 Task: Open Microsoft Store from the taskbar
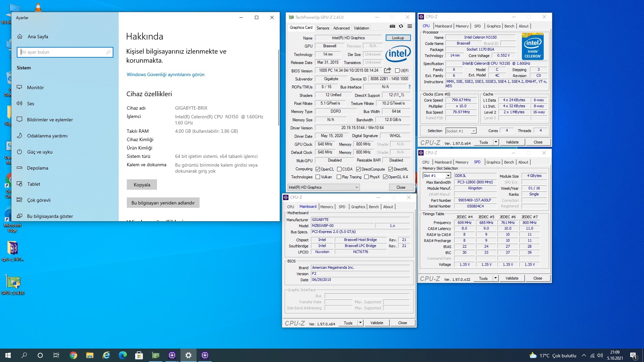point(139,355)
